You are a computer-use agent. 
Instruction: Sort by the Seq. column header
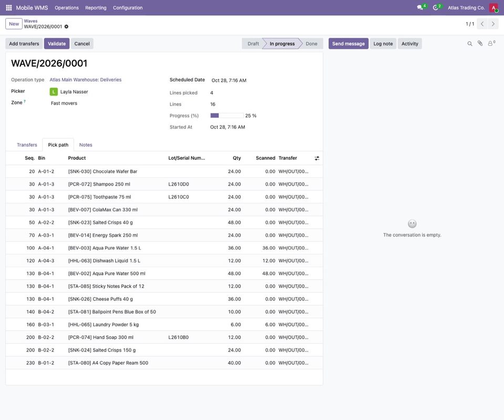pyautogui.click(x=30, y=158)
